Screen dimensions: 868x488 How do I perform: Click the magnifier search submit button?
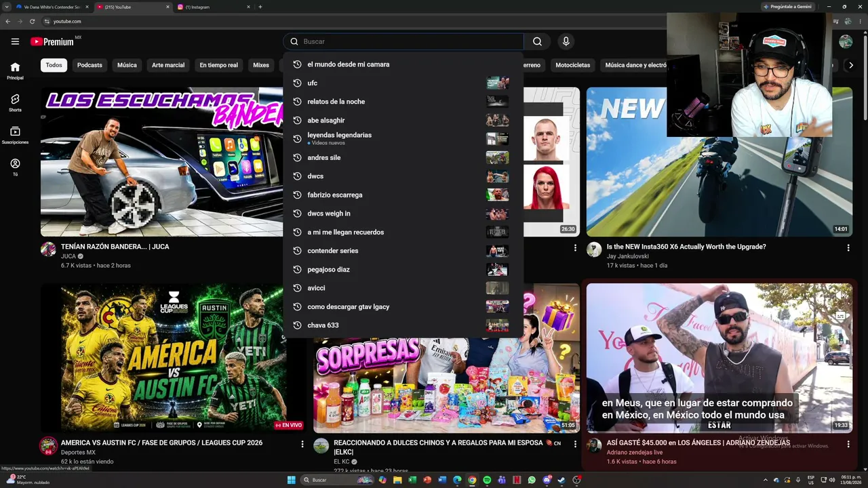tap(537, 41)
